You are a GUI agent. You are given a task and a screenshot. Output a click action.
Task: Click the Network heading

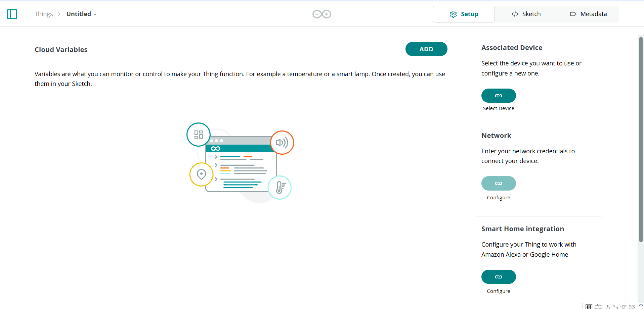496,136
